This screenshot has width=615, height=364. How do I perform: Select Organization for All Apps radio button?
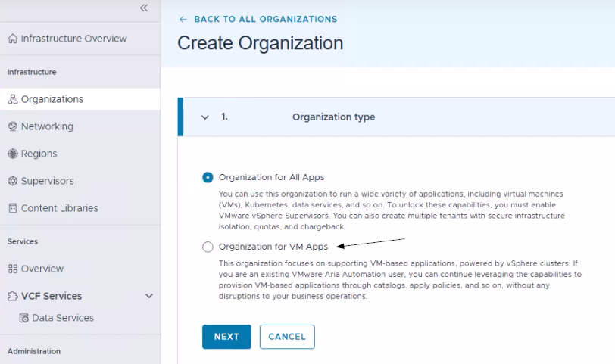208,177
